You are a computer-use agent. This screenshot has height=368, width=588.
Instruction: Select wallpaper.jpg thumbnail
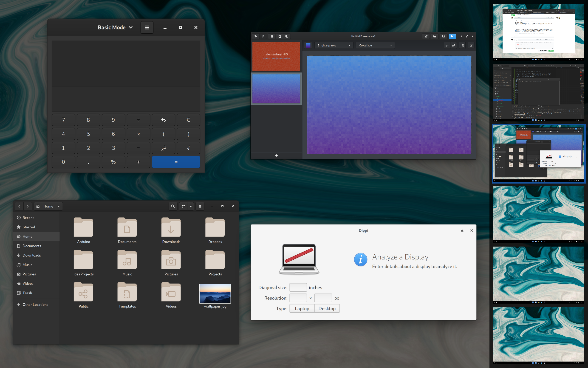click(x=215, y=293)
